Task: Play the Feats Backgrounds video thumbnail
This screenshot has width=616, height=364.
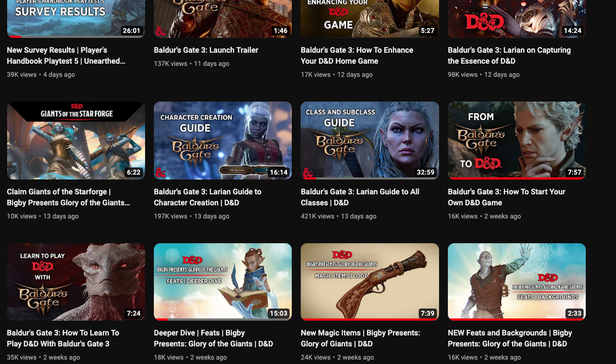Action: [517, 282]
